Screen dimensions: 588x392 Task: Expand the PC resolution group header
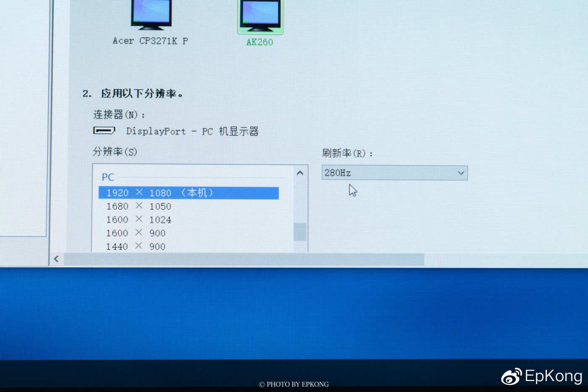pyautogui.click(x=108, y=177)
